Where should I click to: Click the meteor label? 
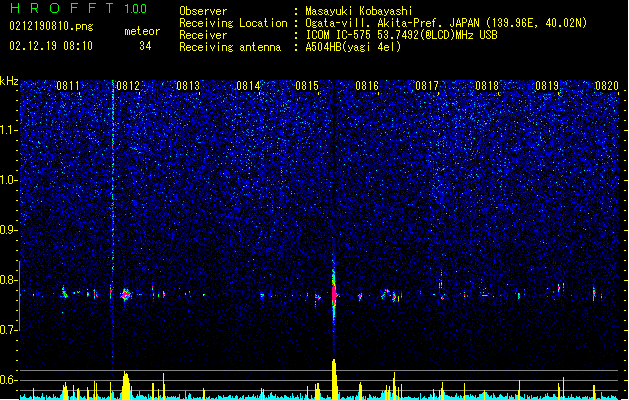click(142, 31)
